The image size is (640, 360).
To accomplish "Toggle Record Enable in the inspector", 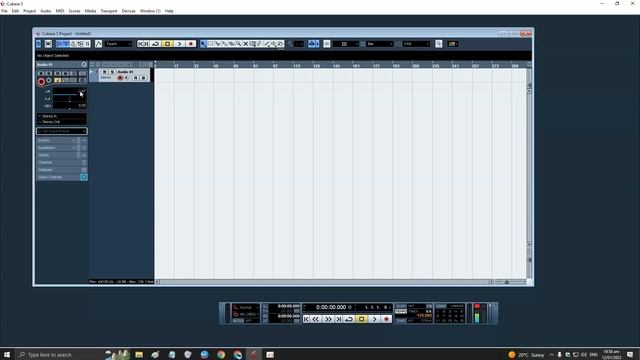I will tap(41, 81).
